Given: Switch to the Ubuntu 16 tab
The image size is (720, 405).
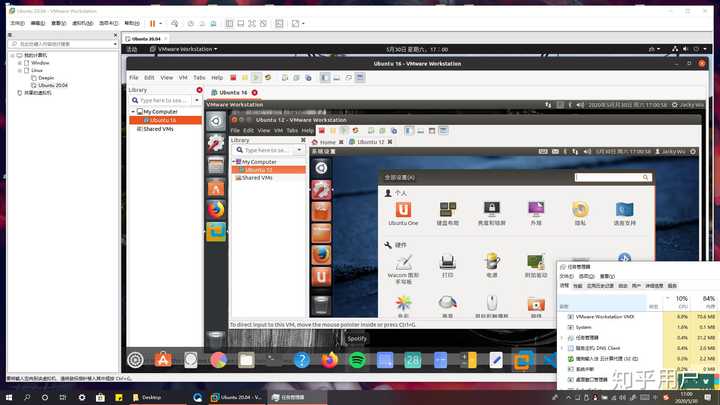Looking at the screenshot, I should [233, 93].
